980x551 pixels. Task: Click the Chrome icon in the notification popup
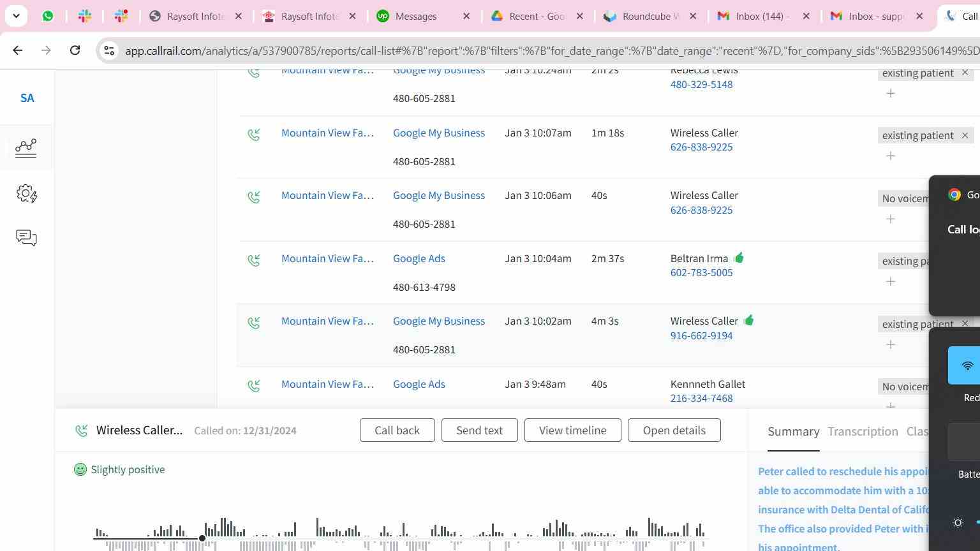[954, 195]
